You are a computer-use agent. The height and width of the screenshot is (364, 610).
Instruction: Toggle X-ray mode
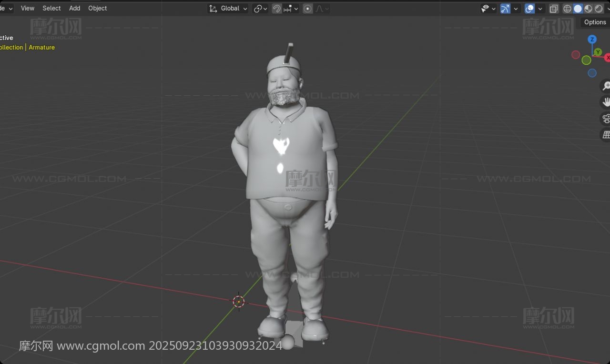coord(554,9)
